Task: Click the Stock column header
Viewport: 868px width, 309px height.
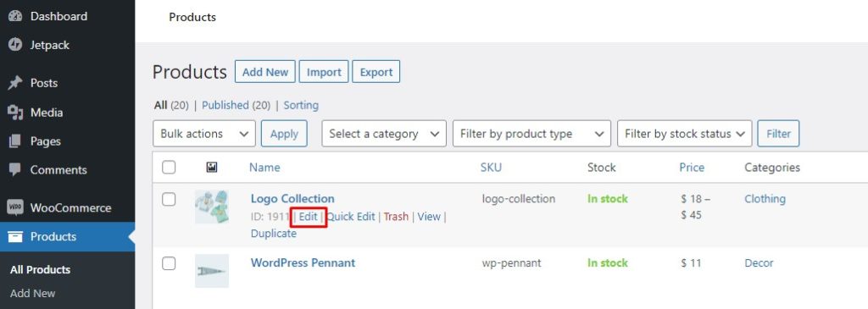Action: pos(601,167)
